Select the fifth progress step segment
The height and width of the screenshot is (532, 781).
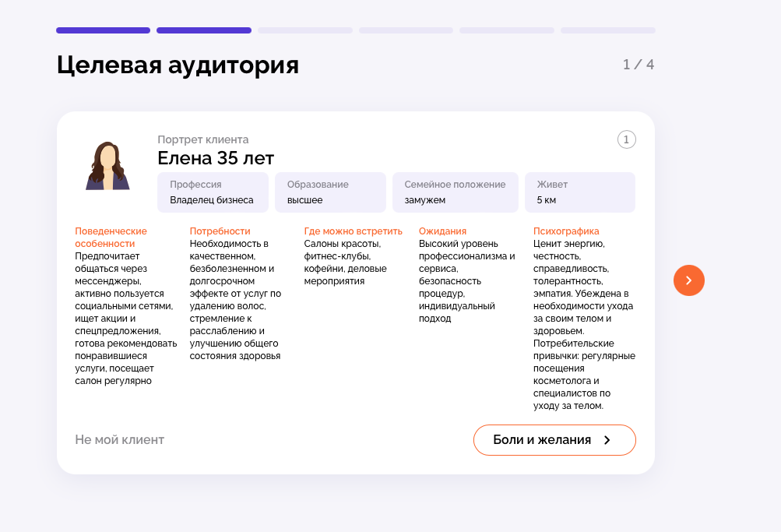click(x=507, y=30)
